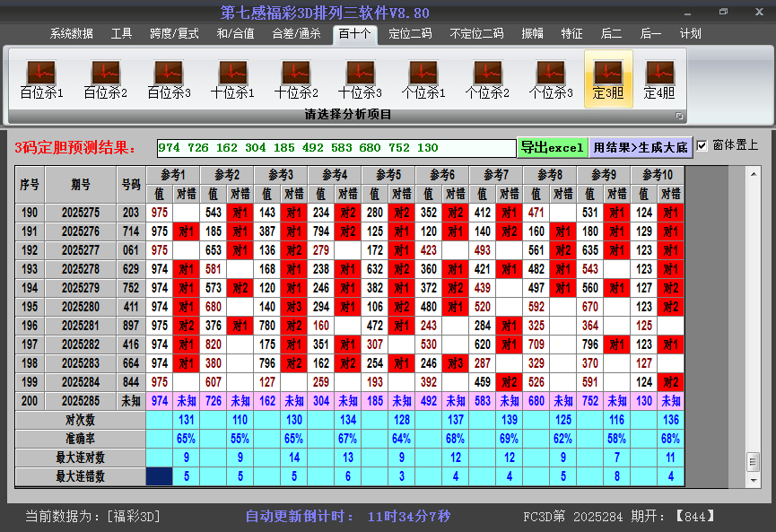Open the 个位杀3 analysis

[551, 79]
